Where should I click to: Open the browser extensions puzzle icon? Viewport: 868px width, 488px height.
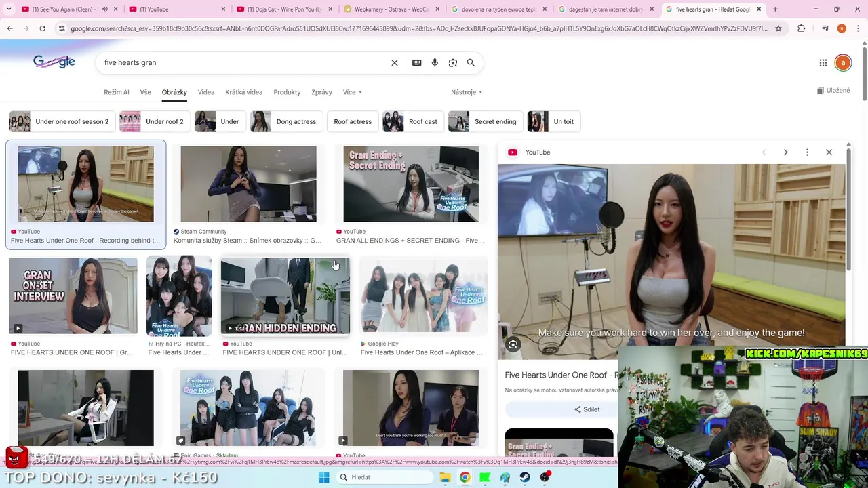point(802,28)
